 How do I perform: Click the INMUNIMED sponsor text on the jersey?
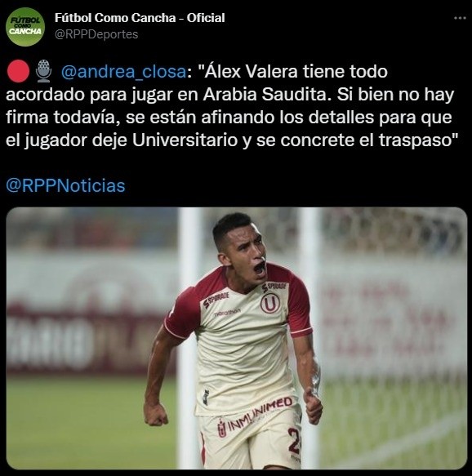point(255,416)
